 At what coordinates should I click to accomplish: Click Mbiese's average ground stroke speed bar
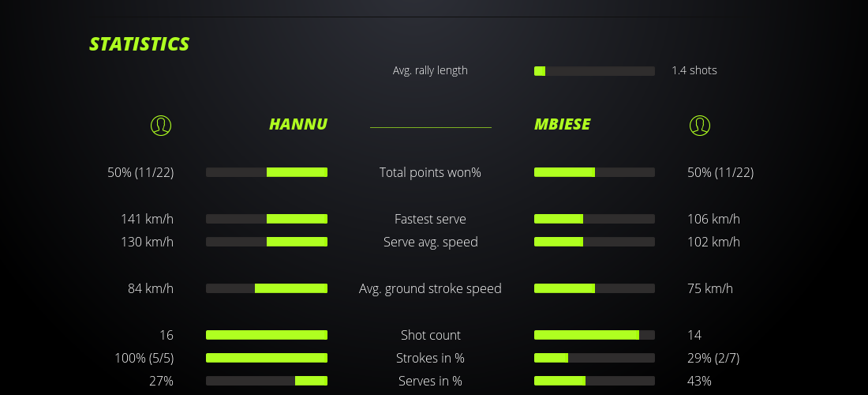[x=594, y=288]
